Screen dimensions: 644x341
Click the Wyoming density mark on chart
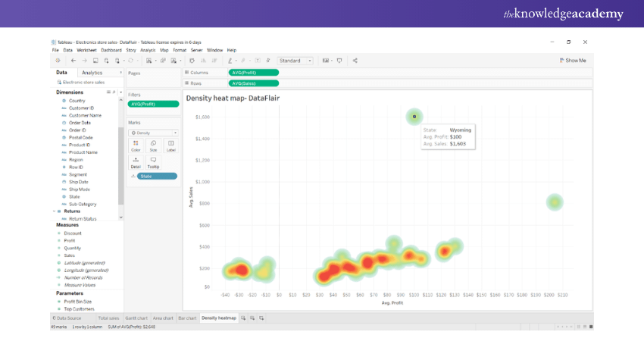coord(414,117)
